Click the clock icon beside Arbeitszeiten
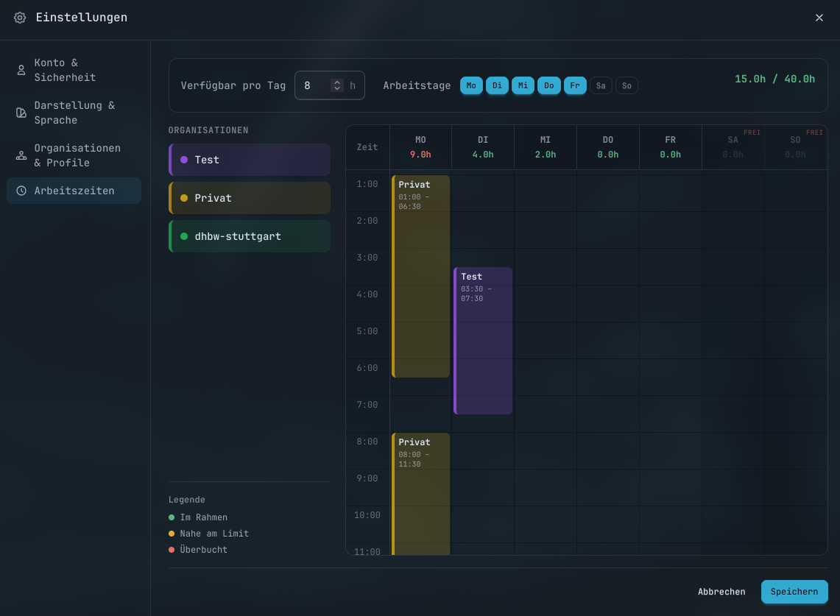 coord(21,191)
